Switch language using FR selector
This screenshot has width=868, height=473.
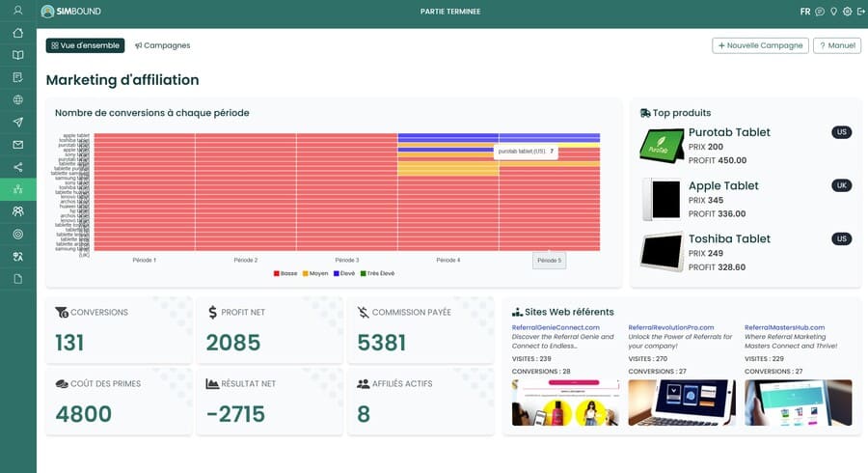[805, 11]
